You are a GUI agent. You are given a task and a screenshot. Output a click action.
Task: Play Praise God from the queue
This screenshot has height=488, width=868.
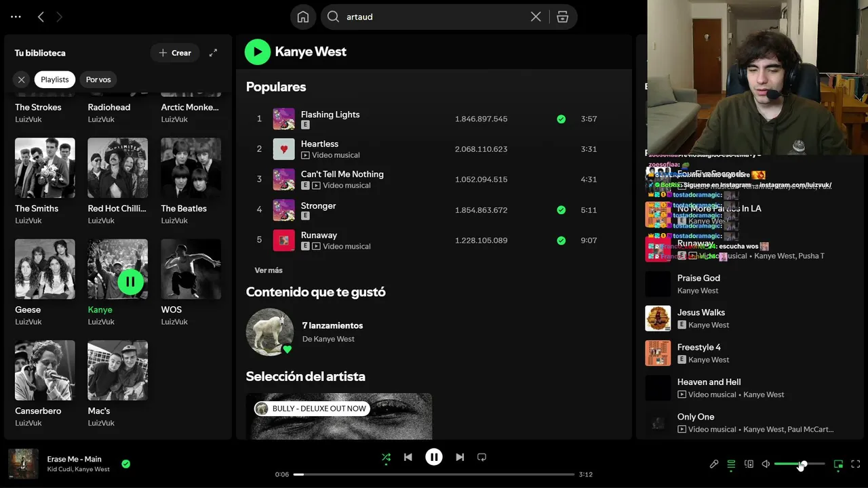[698, 278]
